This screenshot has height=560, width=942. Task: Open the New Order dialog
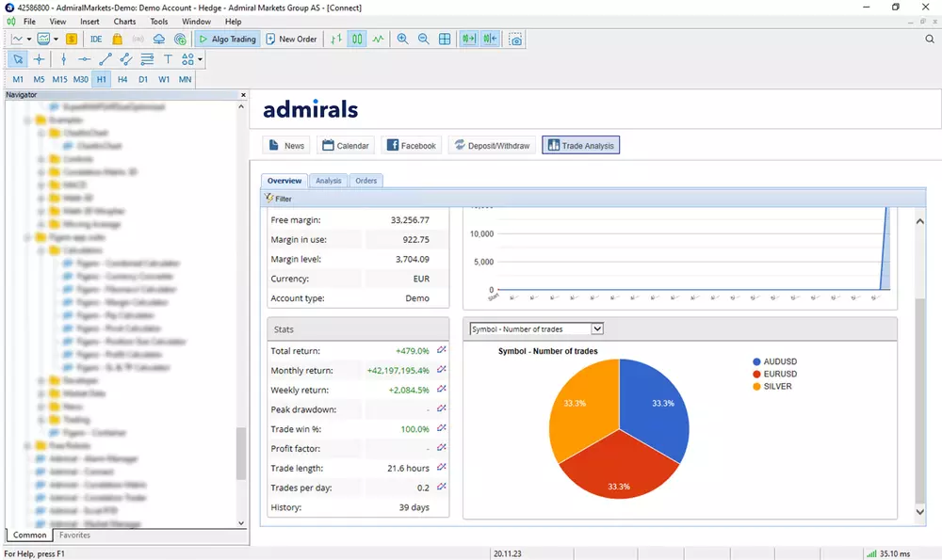[290, 40]
